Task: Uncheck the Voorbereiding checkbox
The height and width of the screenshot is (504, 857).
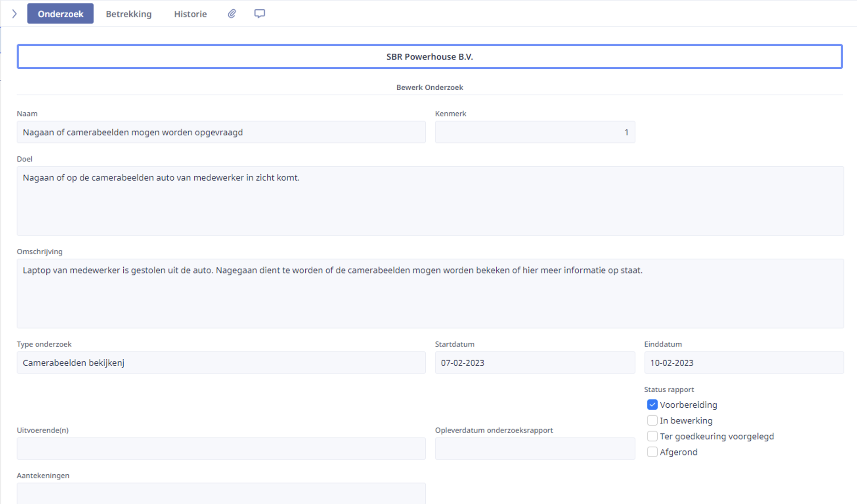Action: [x=652, y=405]
